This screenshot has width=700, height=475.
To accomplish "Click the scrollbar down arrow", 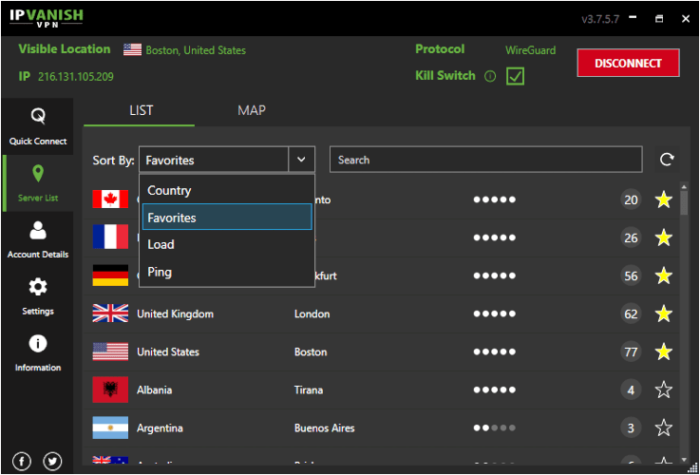I will (684, 460).
